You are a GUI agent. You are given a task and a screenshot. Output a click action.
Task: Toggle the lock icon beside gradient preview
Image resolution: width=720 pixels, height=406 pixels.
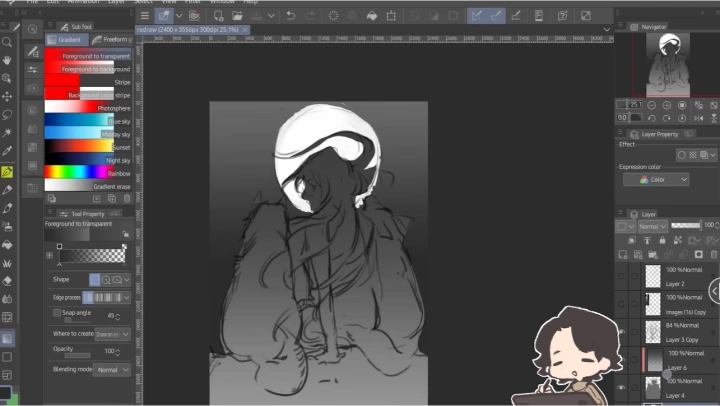click(125, 234)
